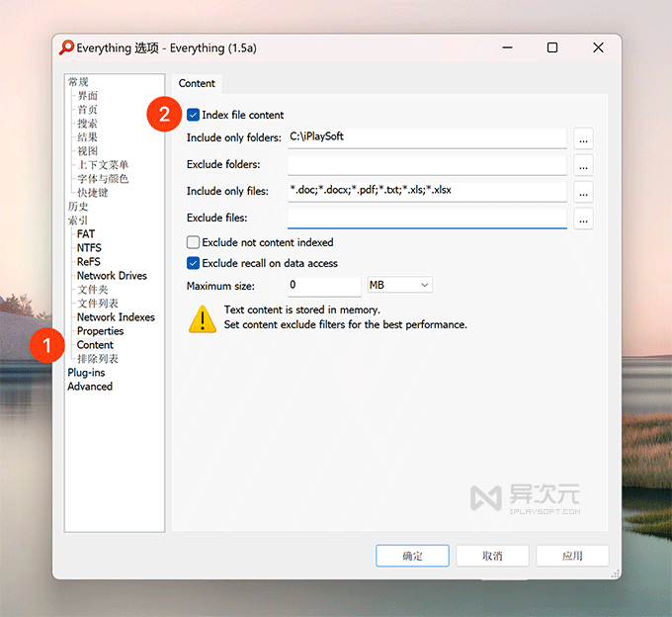Select the NTFS item in the tree
The width and height of the screenshot is (672, 617).
click(89, 248)
